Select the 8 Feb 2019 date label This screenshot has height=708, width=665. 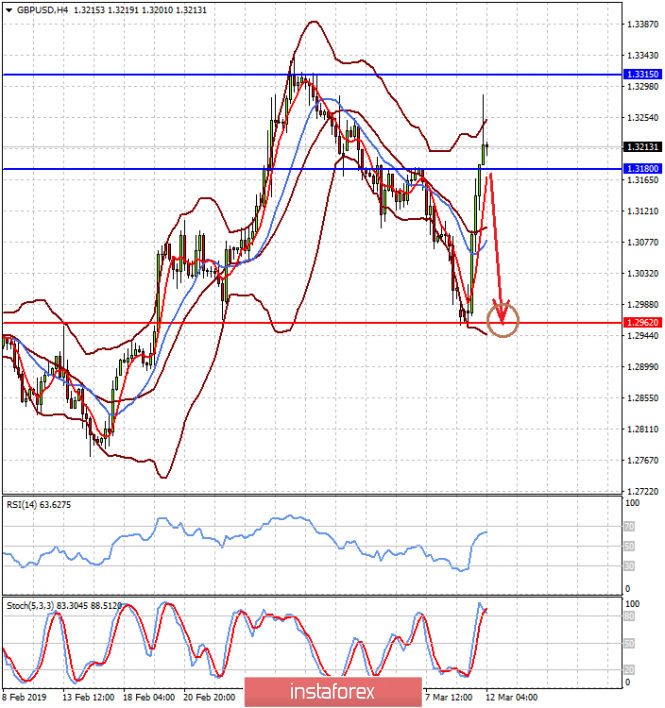[24, 697]
